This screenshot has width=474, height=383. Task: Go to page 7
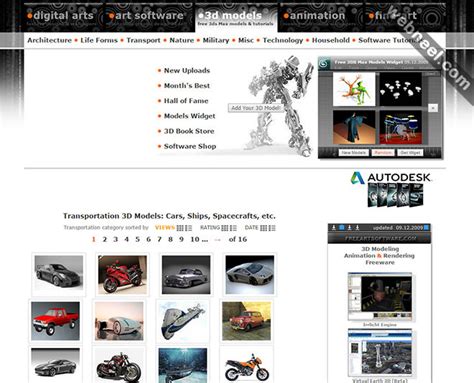click(x=159, y=239)
